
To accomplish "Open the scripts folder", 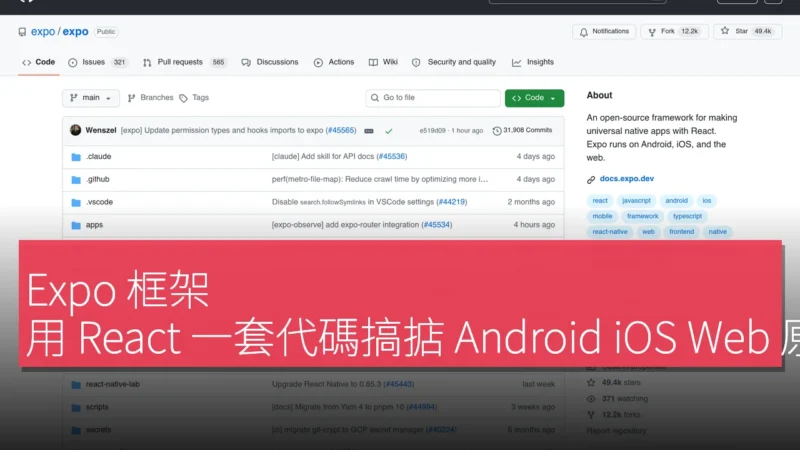I will coord(97,407).
